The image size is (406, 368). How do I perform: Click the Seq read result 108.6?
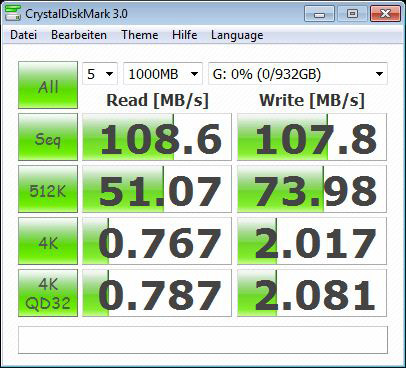point(157,137)
